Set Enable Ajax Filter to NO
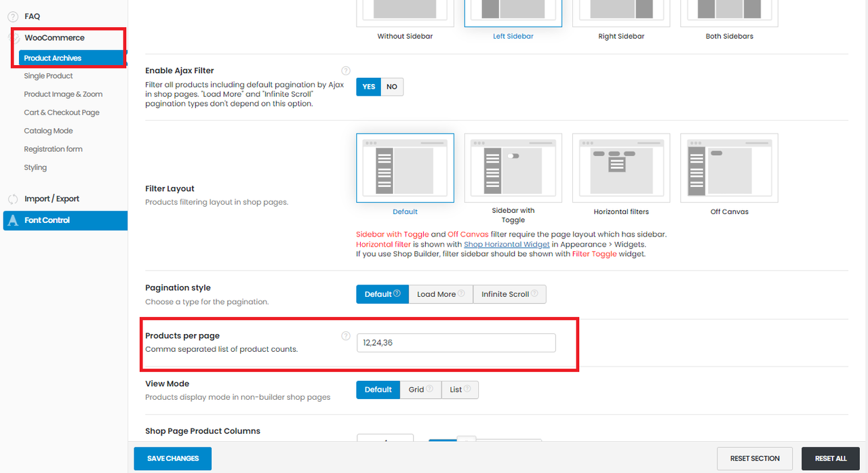 click(x=392, y=87)
